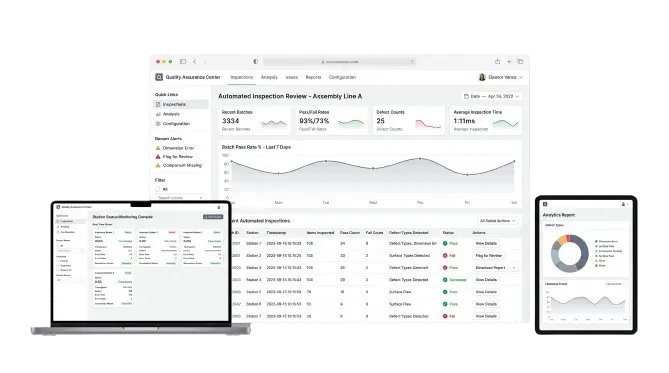This screenshot has width=669, height=373.
Task: Toggle the browser sidebar icon
Action: pyautogui.click(x=183, y=61)
